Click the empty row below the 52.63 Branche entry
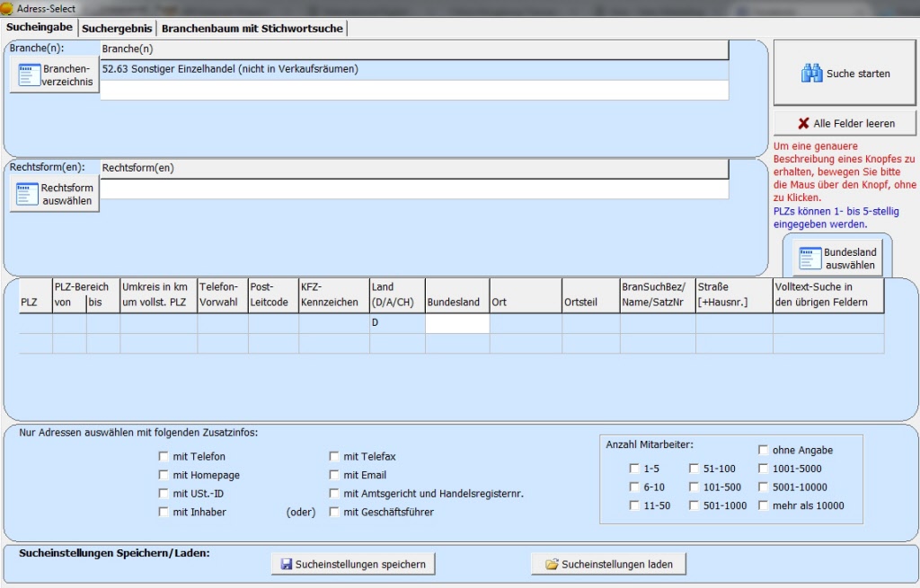The height and width of the screenshot is (588, 920). 414,90
